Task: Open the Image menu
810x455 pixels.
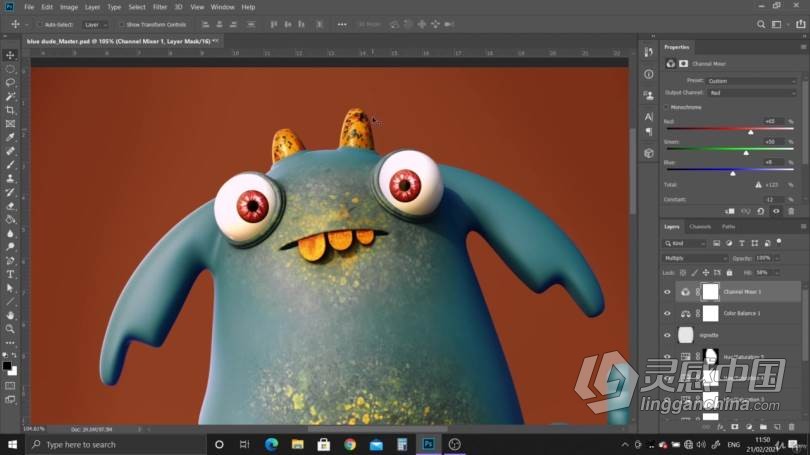Action: pyautogui.click(x=69, y=7)
